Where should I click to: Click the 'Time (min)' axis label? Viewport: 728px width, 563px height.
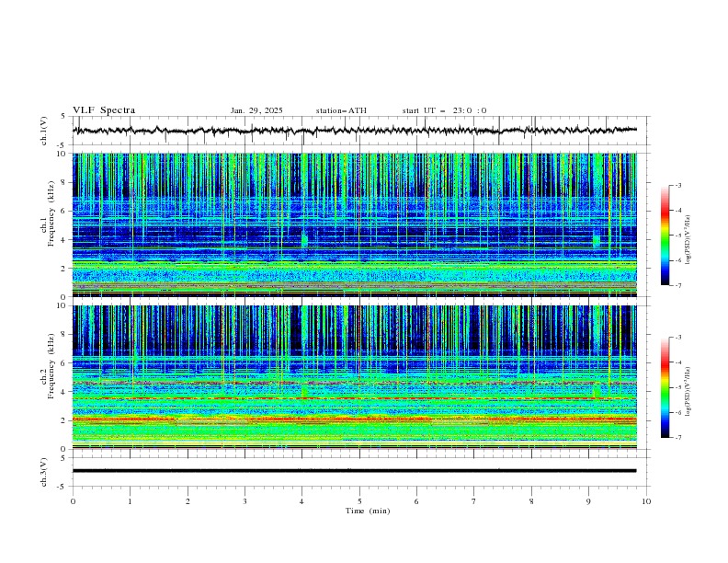point(368,511)
